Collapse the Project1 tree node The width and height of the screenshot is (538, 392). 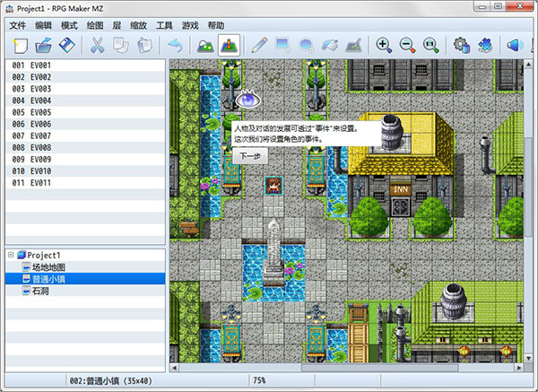[x=11, y=255]
